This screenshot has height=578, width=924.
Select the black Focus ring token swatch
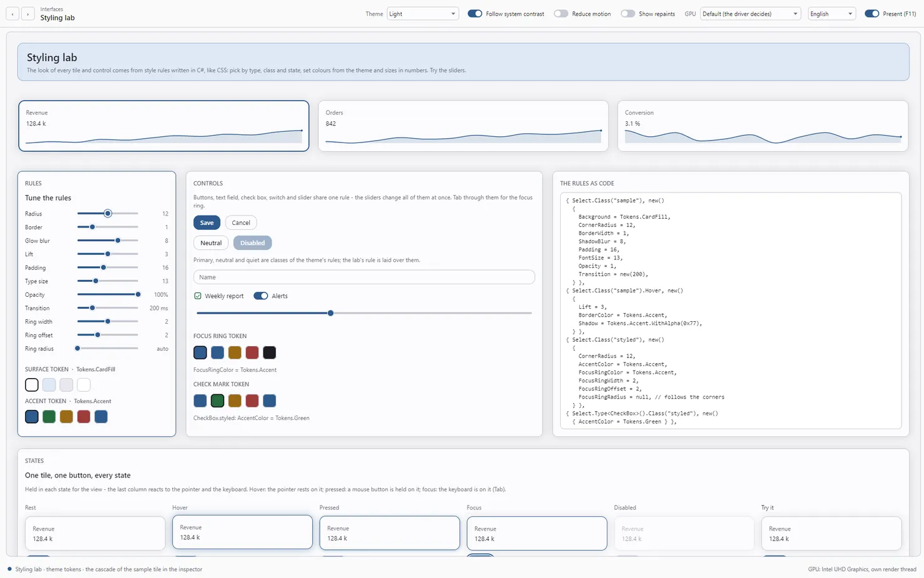tap(270, 353)
